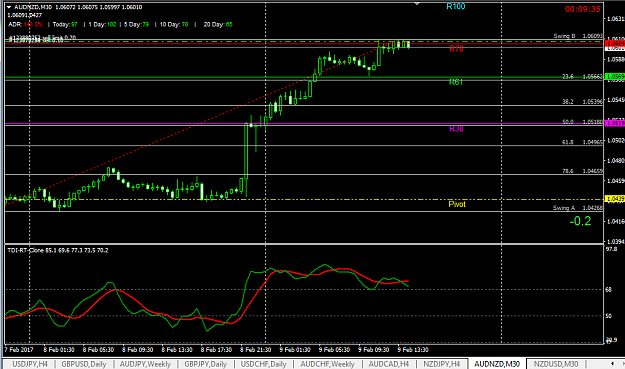
Task: Select the red R78 level label
Action: coord(456,49)
